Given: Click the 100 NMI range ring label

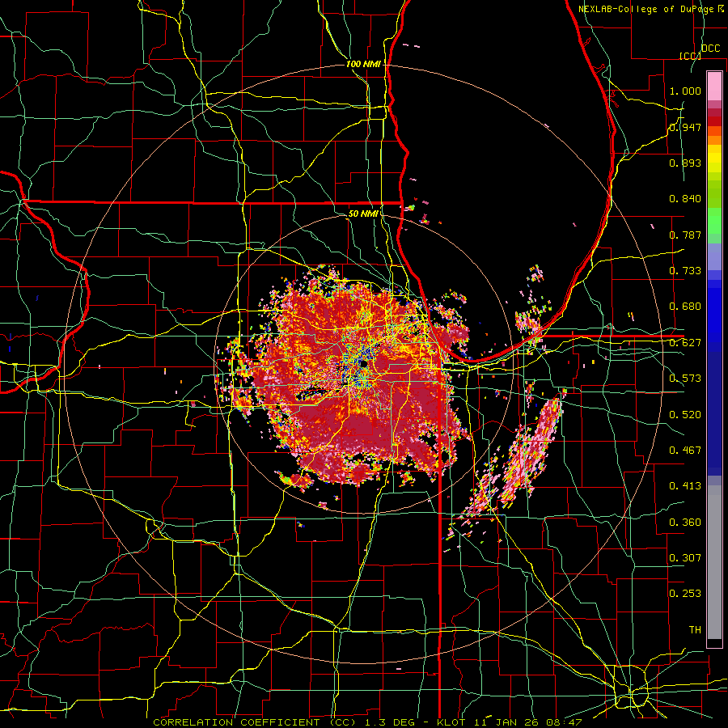Looking at the screenshot, I should [x=363, y=64].
